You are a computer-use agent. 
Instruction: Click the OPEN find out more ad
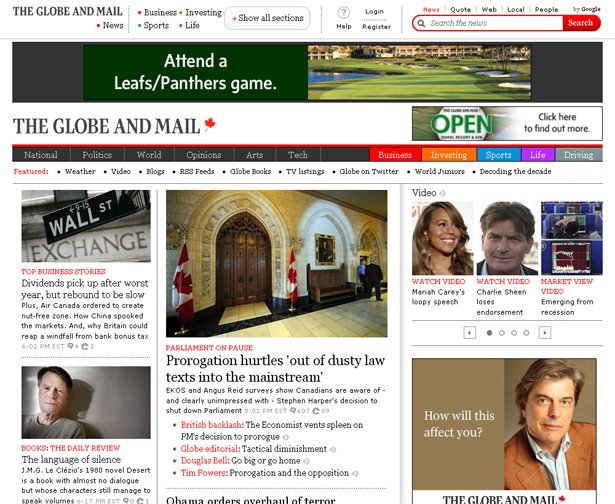point(507,123)
